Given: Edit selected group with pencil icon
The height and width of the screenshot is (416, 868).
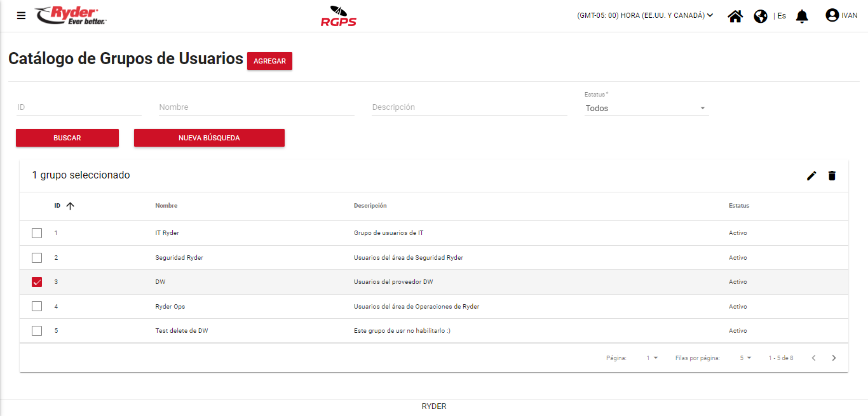Looking at the screenshot, I should point(811,176).
